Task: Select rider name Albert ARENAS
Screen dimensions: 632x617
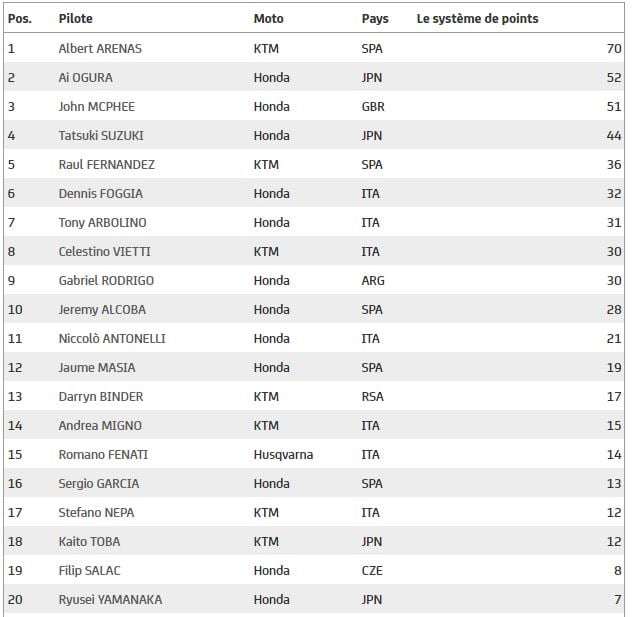Action: coord(101,48)
